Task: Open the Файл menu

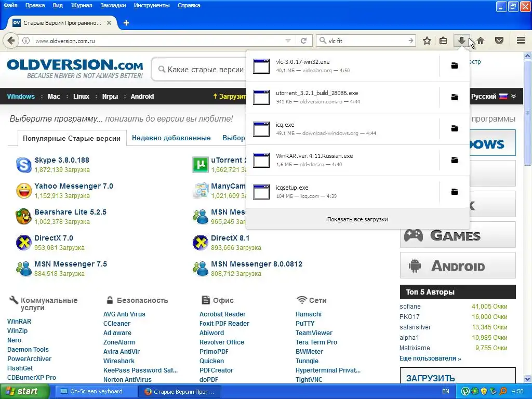Action: 10,5
